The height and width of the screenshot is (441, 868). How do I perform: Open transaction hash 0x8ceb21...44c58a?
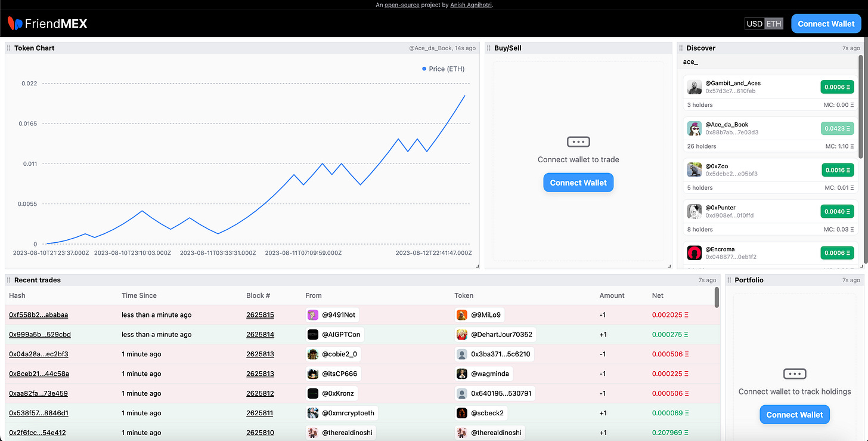pyautogui.click(x=39, y=374)
